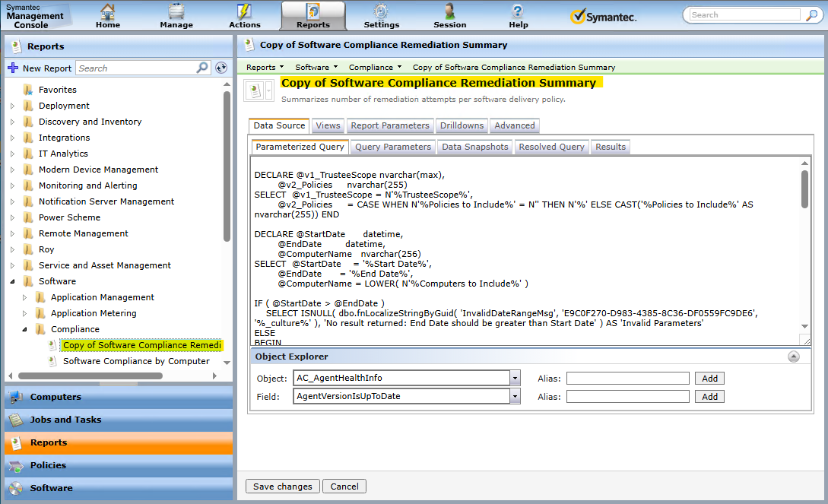Click the refresh icon beside report search
The height and width of the screenshot is (504, 828).
[221, 68]
